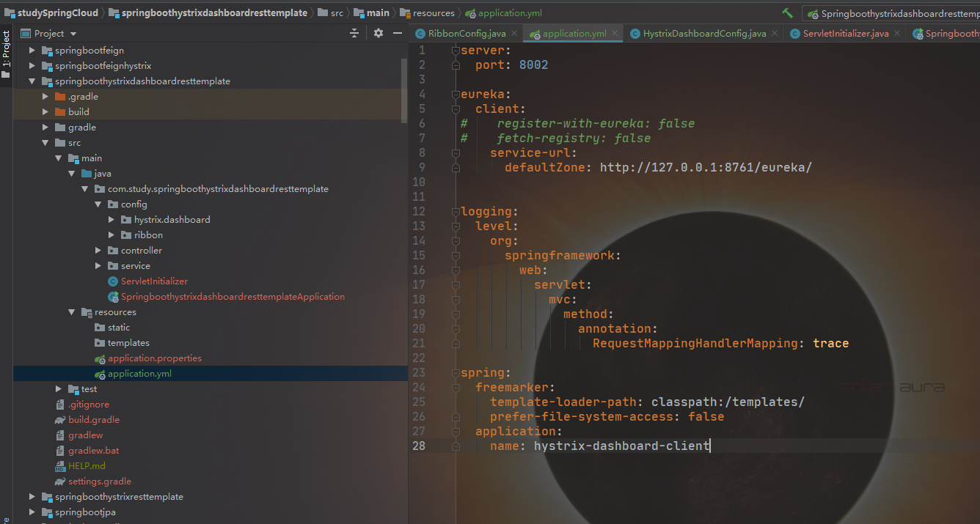Open the run configuration dropdown
This screenshot has height=524, width=980.
[892, 13]
